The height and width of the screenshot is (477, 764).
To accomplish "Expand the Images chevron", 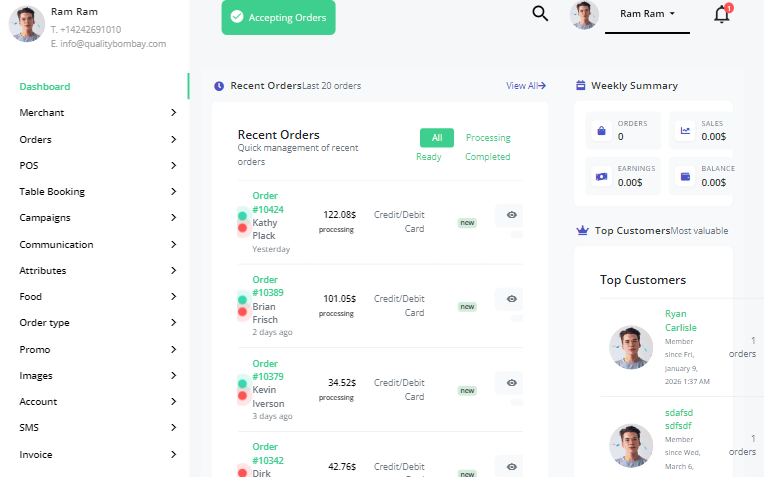I will pyautogui.click(x=173, y=375).
